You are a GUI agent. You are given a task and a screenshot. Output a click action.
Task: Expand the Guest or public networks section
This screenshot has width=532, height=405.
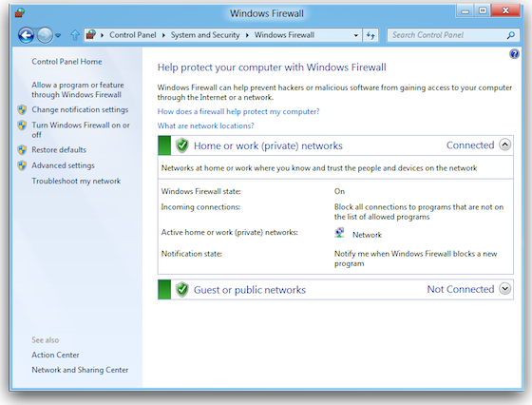[x=504, y=289]
